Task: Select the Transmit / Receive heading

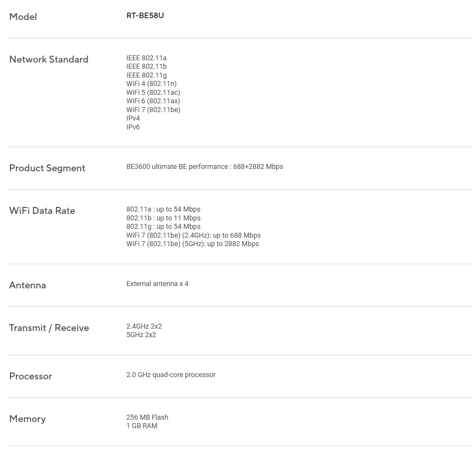Action: pos(49,328)
